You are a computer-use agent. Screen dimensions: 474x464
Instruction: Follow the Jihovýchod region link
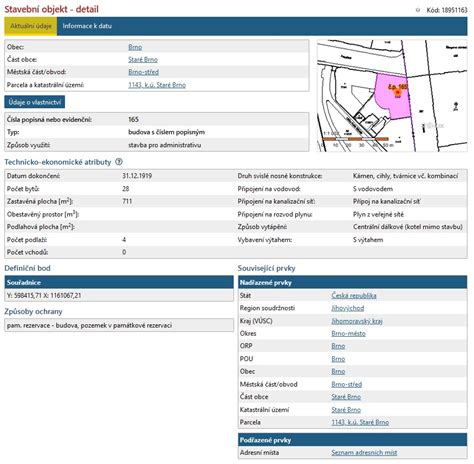tap(348, 308)
